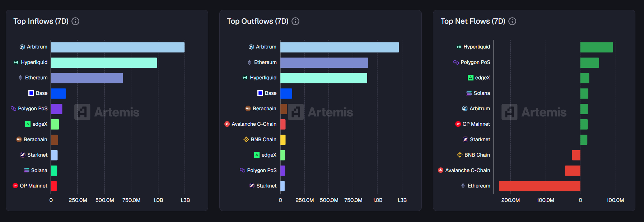Viewport: 644px width, 222px height.
Task: Click the Solana logo icon in Top Net Flows
Action: coord(469,93)
